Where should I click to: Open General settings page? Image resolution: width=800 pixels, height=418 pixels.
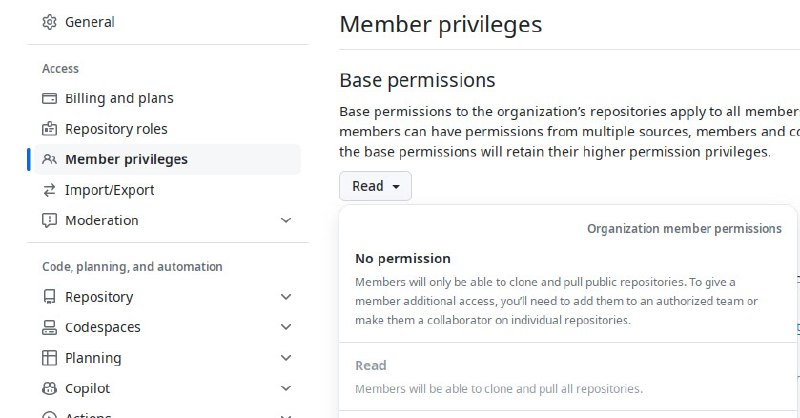(168, 22)
